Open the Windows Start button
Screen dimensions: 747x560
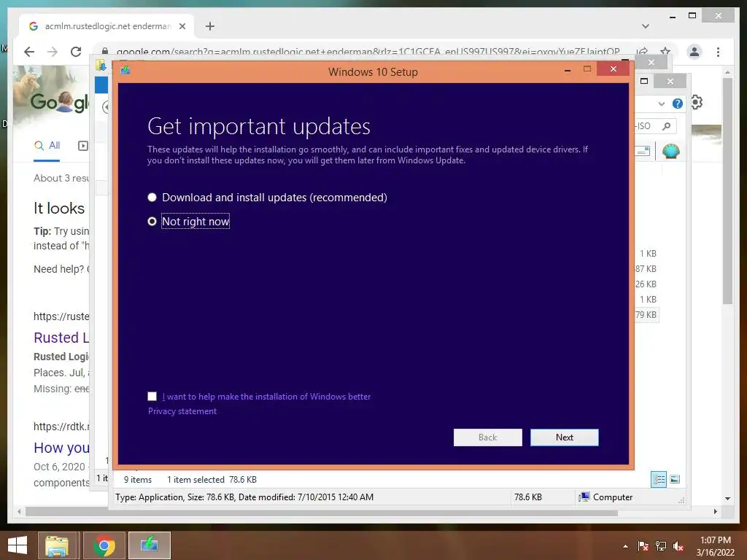pos(18,545)
